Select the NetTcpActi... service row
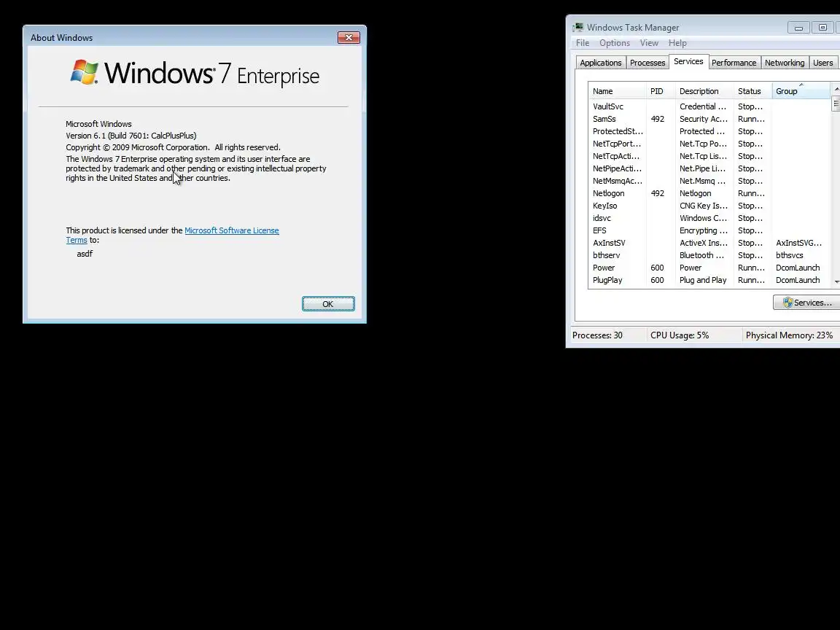This screenshot has height=630, width=840. point(709,156)
